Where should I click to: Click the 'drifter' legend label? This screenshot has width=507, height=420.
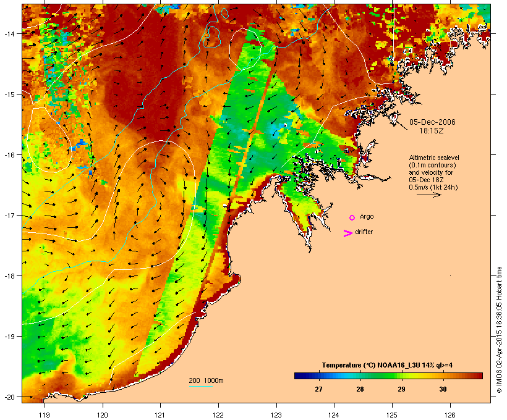(364, 232)
